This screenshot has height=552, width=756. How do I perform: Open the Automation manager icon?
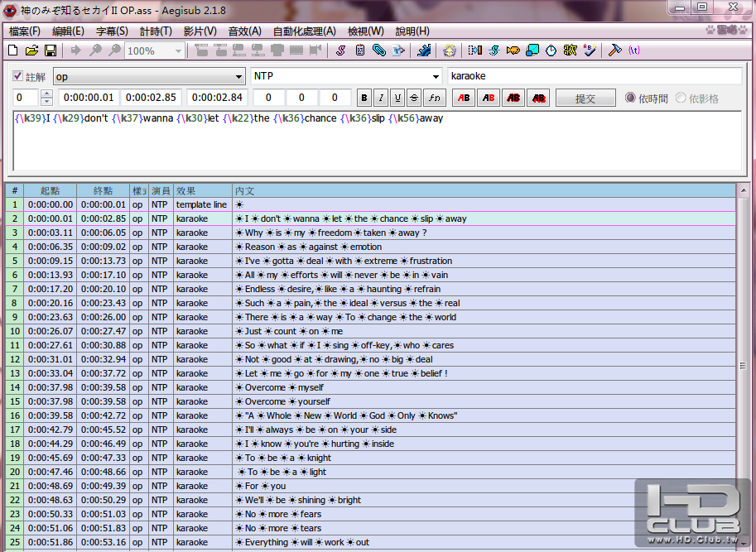[x=424, y=50]
